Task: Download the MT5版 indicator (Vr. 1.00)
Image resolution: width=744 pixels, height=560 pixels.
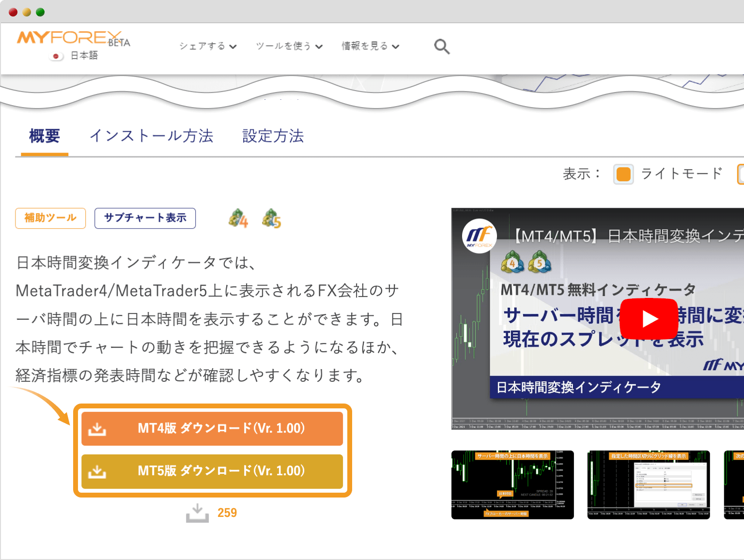Action: (x=212, y=471)
